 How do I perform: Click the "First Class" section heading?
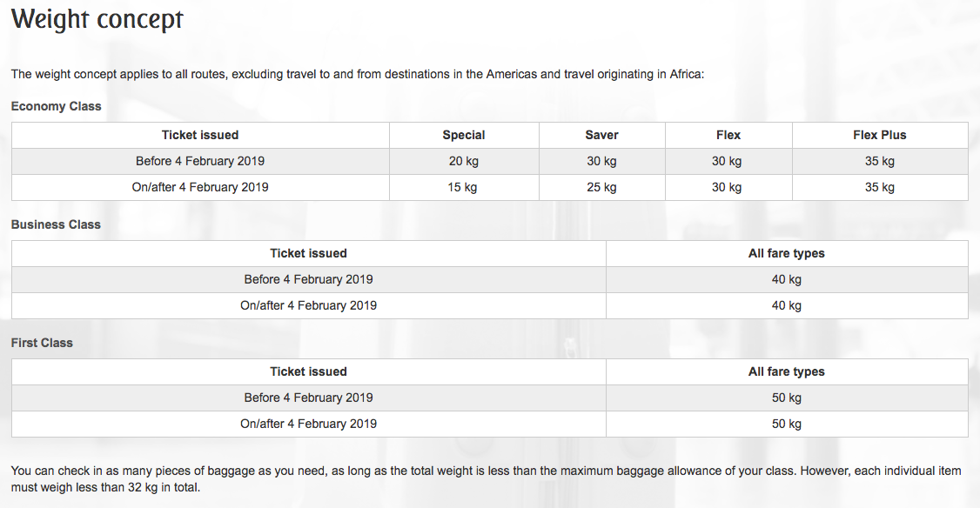(42, 343)
